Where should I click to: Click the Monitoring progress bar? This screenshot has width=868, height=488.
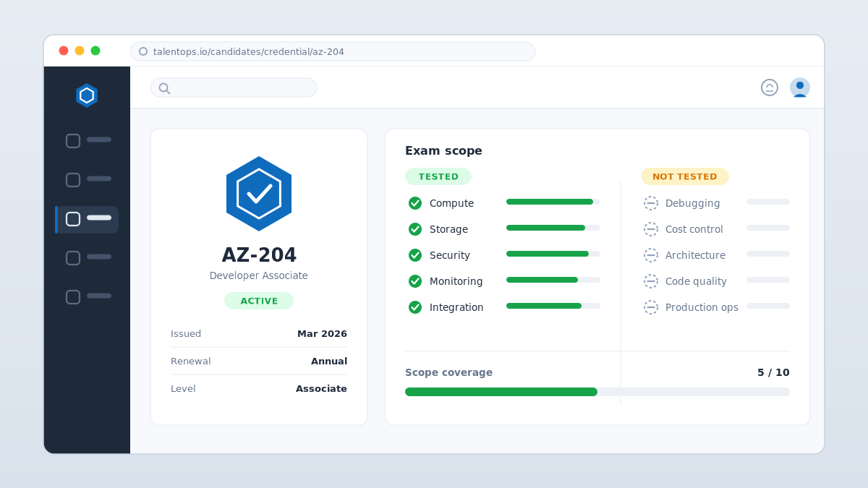553,280
